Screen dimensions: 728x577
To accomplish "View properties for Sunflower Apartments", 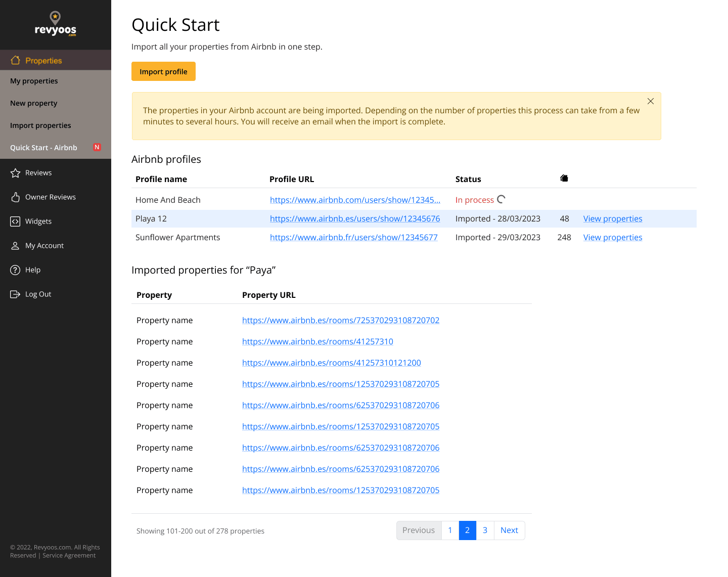I will (613, 237).
